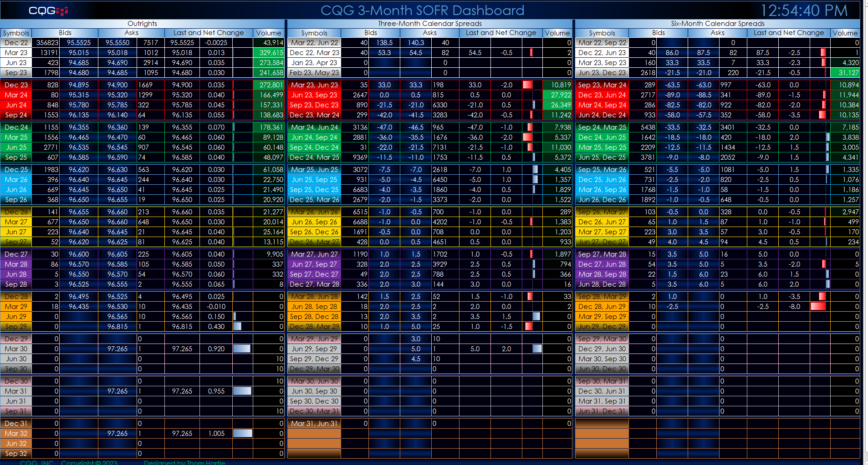Viewport: 868px width, 465px height.
Task: Click the Sep 29 net change 0.430
Action: pos(216,327)
